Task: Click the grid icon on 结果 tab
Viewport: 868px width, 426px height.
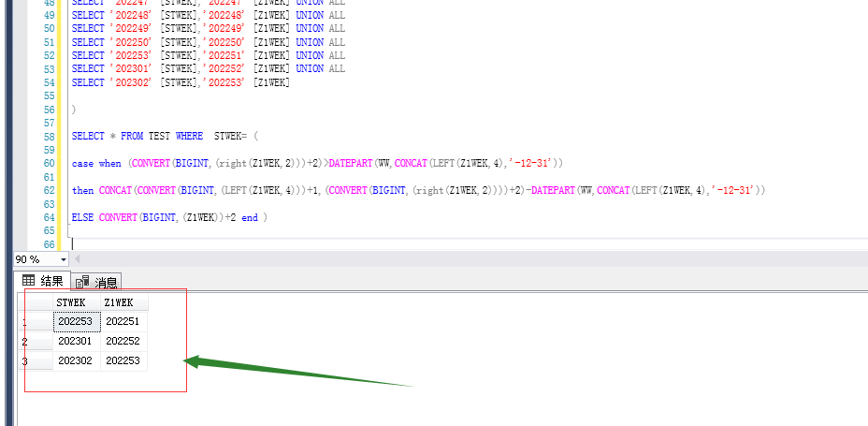Action: pyautogui.click(x=28, y=280)
